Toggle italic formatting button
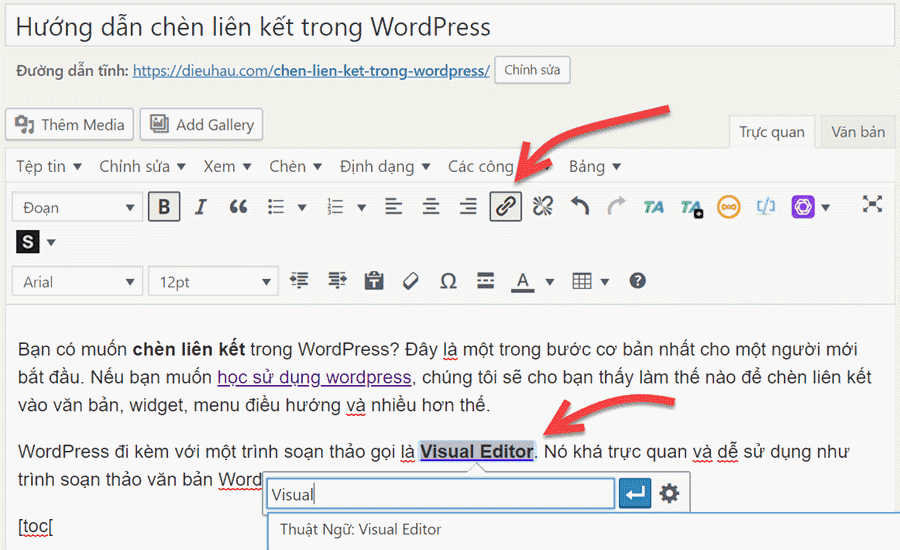900x550 pixels. pos(200,207)
